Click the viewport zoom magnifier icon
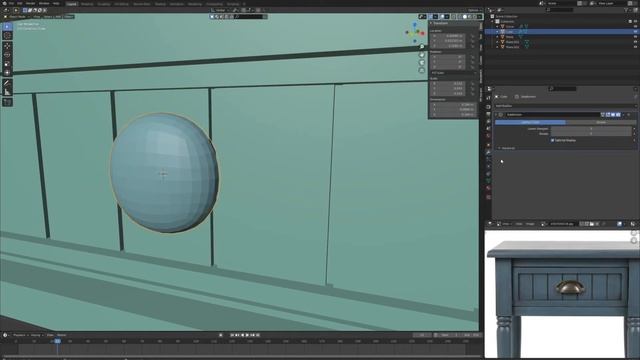Viewport: 640px width, 360px height. [x=422, y=47]
